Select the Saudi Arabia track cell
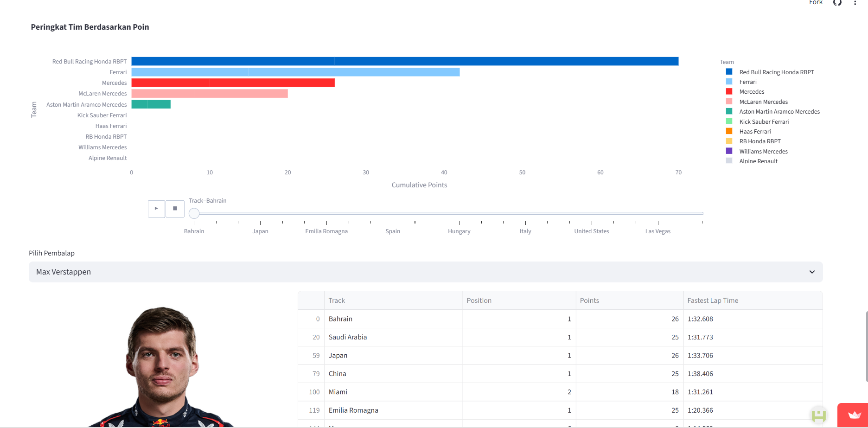Image resolution: width=868 pixels, height=428 pixels. tap(393, 337)
